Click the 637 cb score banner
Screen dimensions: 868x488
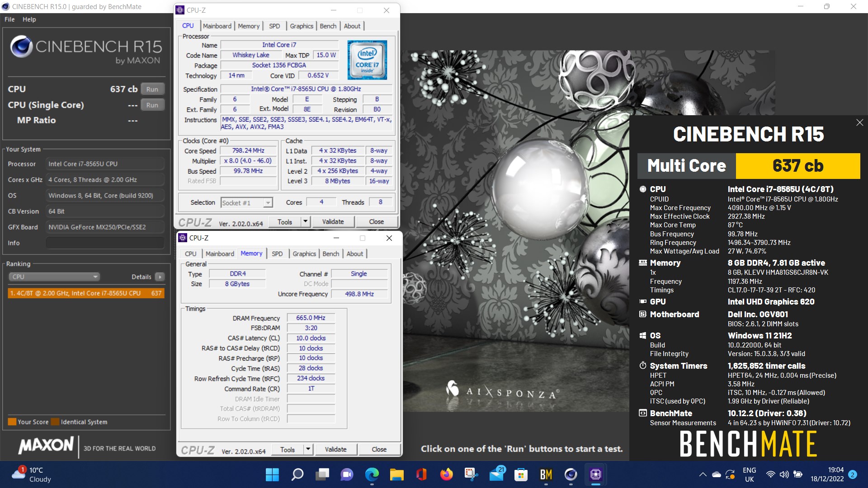(798, 166)
